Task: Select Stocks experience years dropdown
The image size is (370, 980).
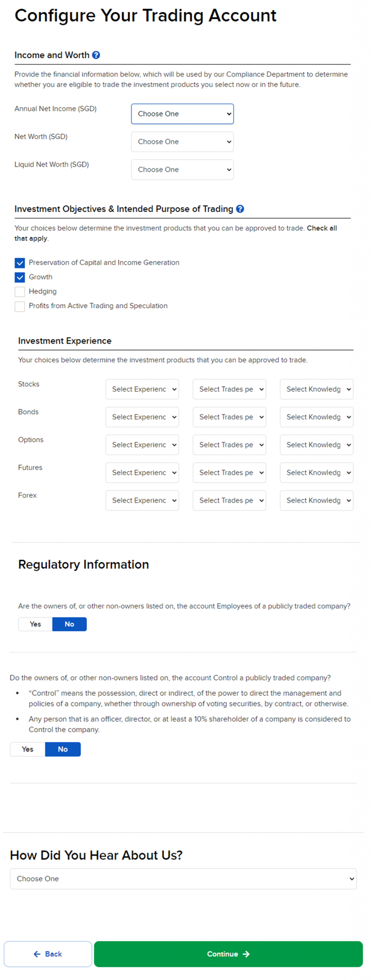Action: point(142,389)
